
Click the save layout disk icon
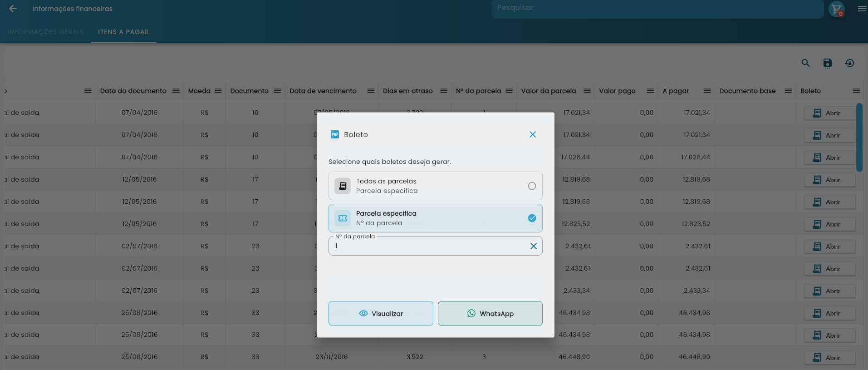pyautogui.click(x=828, y=63)
